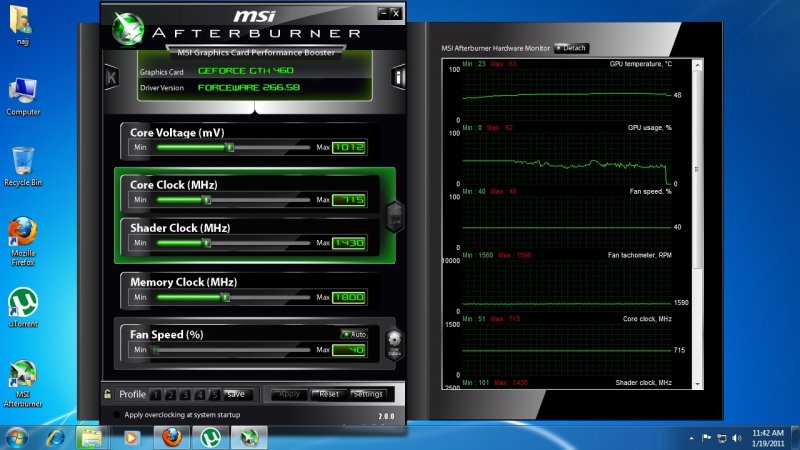This screenshot has height=450, width=800.
Task: Adjust the Fan Speed slider handle
Action: click(x=156, y=350)
